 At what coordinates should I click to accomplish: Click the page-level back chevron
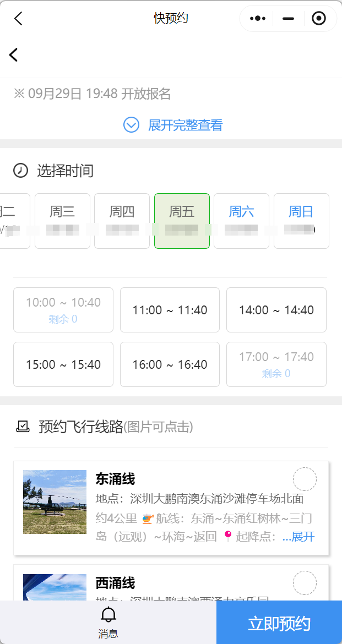click(x=14, y=54)
